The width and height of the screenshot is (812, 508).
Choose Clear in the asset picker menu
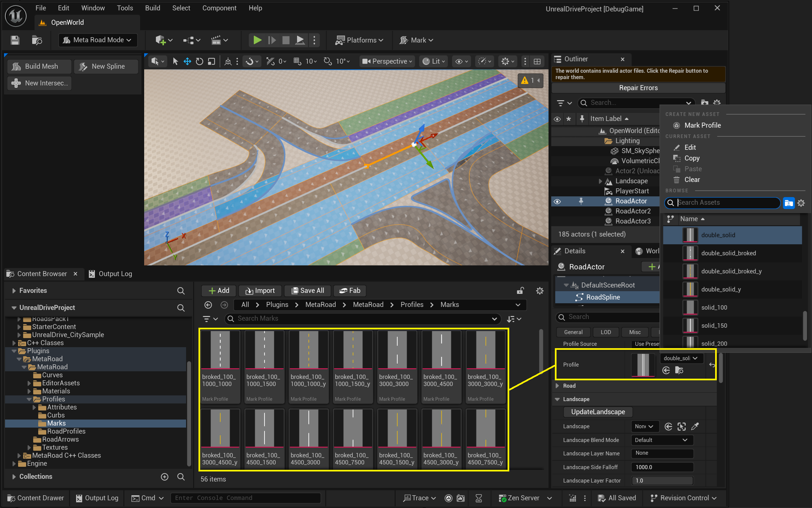click(692, 180)
